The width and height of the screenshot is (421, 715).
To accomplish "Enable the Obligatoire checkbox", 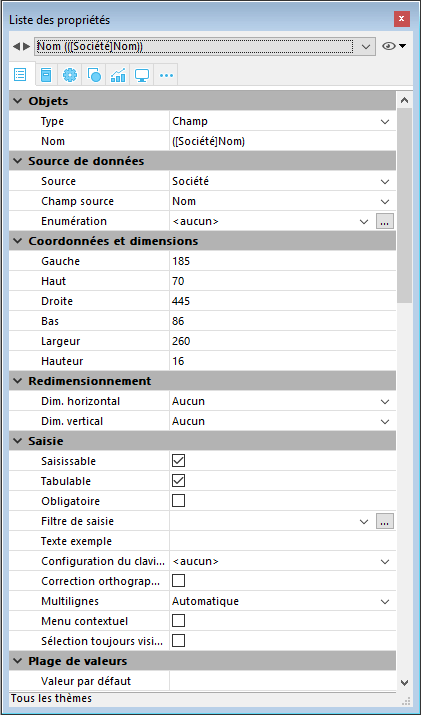I will (178, 501).
